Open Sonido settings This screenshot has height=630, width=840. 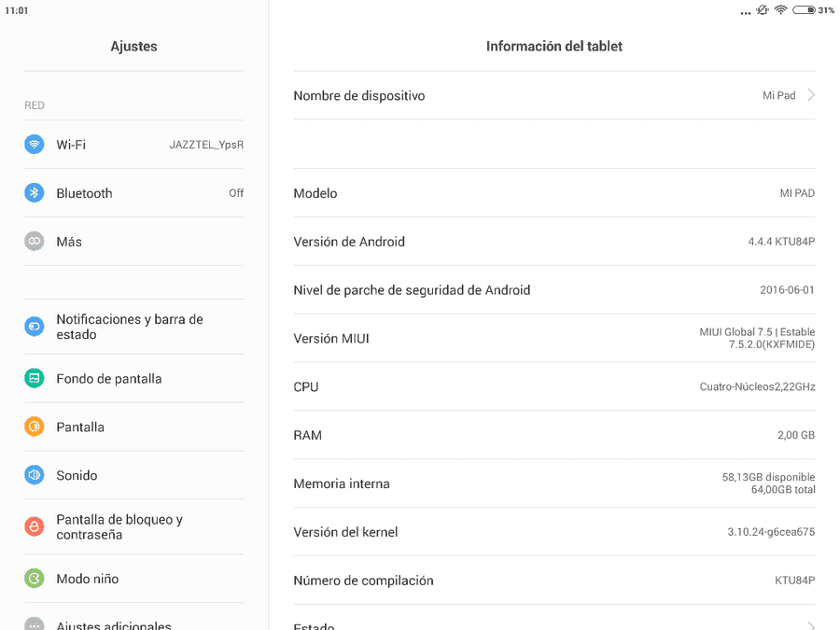pyautogui.click(x=133, y=475)
